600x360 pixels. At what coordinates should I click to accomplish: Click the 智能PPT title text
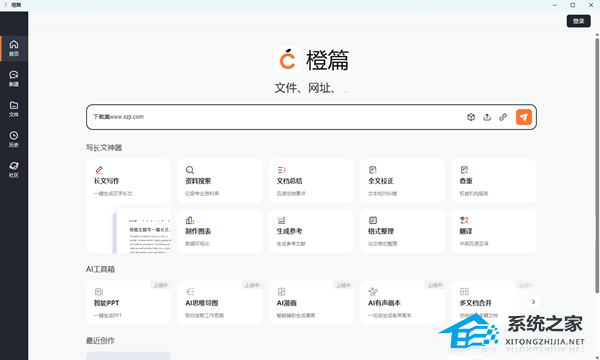point(107,303)
